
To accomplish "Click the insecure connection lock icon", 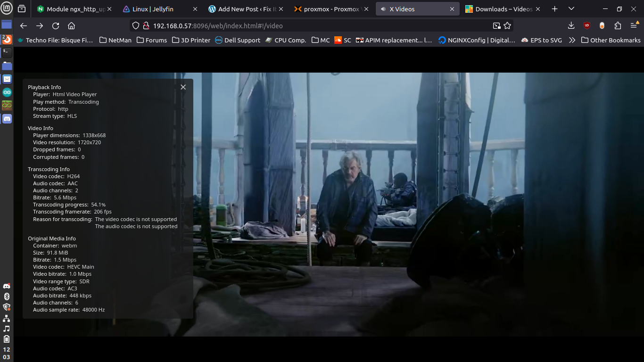I will click(x=147, y=26).
